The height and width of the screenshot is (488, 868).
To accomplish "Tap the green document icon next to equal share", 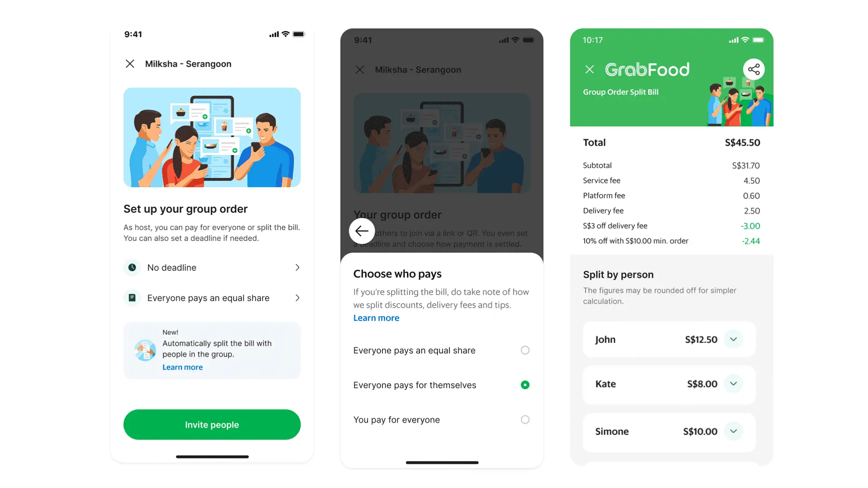I will pos(131,297).
